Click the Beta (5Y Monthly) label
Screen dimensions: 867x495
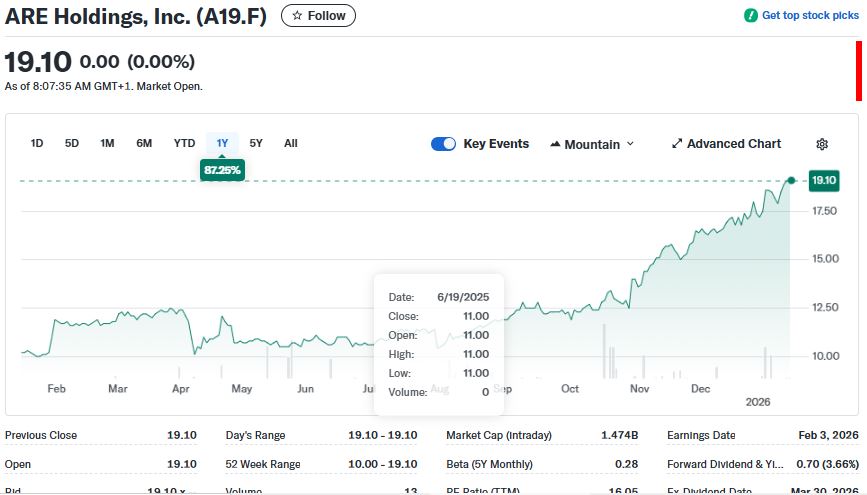click(x=489, y=464)
